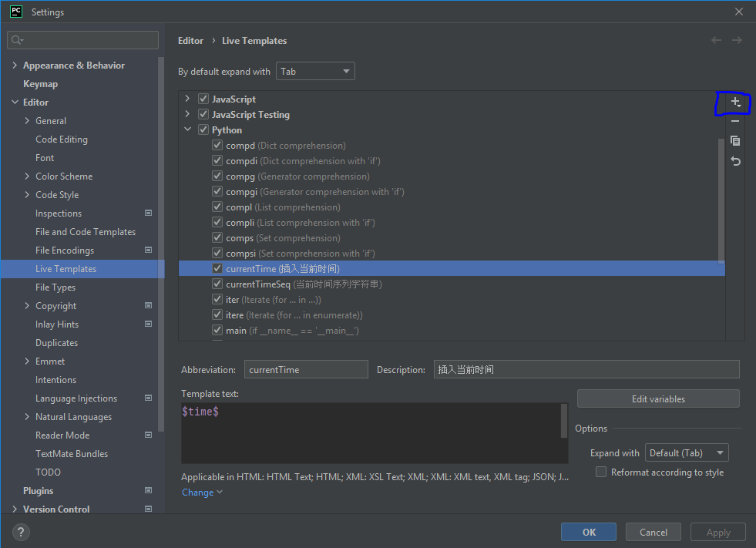Open the Expand with Default (Tab) dropdown
Viewport: 756px width, 548px height.
(686, 453)
